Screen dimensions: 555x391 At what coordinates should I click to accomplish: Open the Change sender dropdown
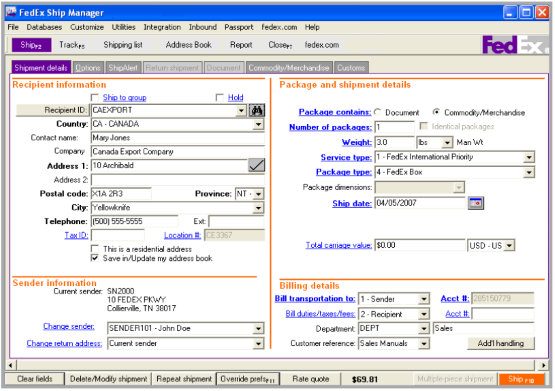pos(259,328)
